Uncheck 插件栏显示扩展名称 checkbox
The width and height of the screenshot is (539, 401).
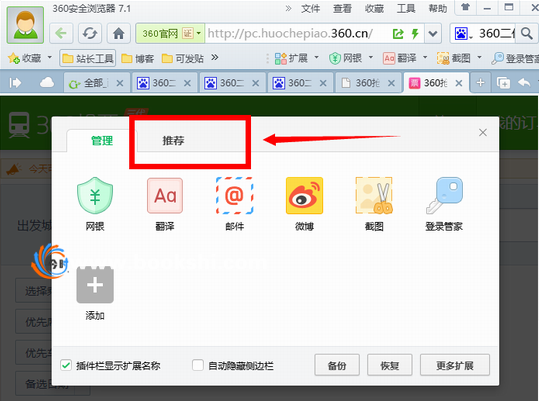tap(66, 365)
